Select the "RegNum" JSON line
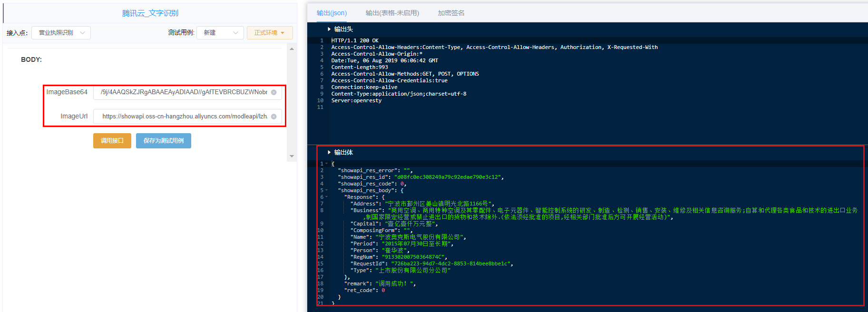Screen dimensions: 868x312 (x=399, y=257)
